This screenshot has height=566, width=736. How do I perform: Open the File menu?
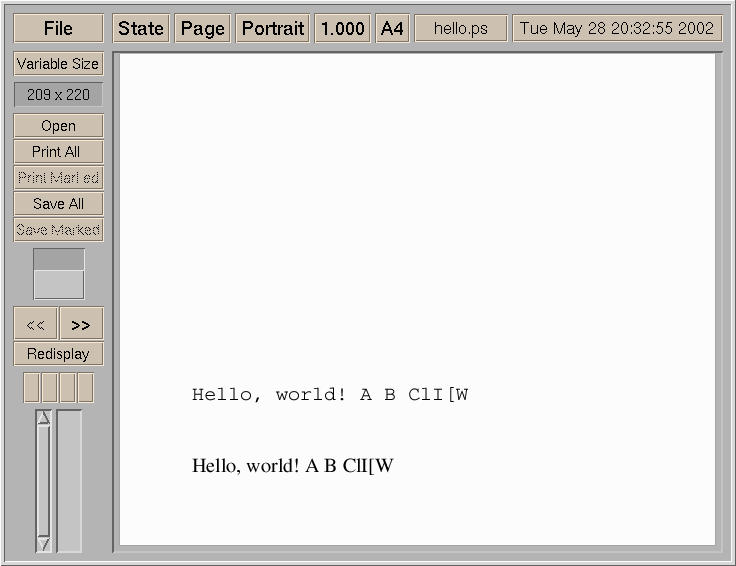click(x=58, y=28)
